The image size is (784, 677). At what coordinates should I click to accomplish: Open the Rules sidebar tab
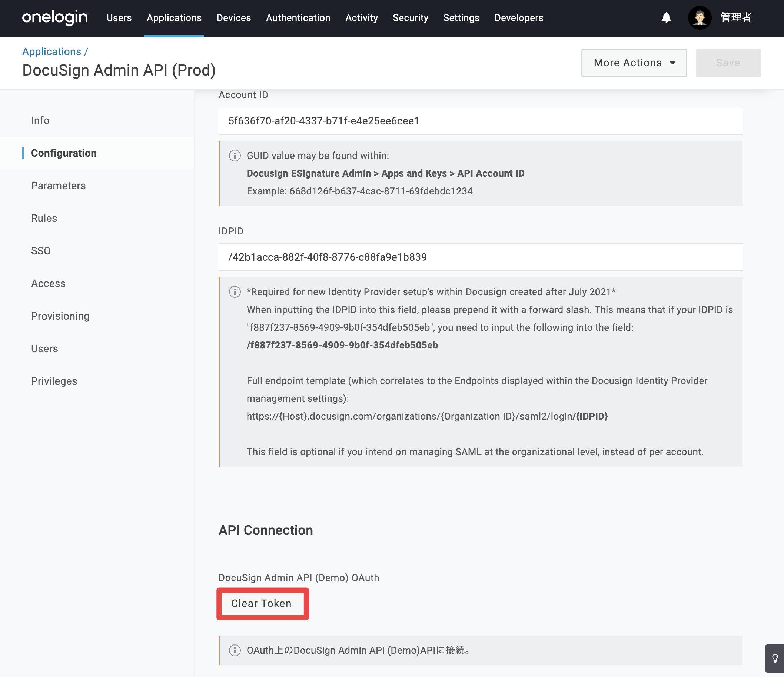click(44, 218)
